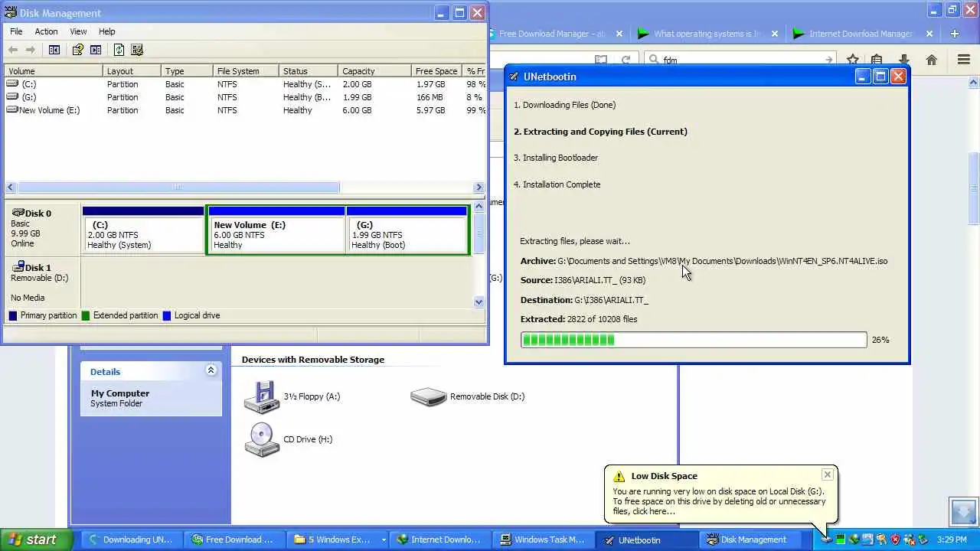Open the Firefox downloads arrow icon
This screenshot has height=551, width=980.
tap(903, 60)
